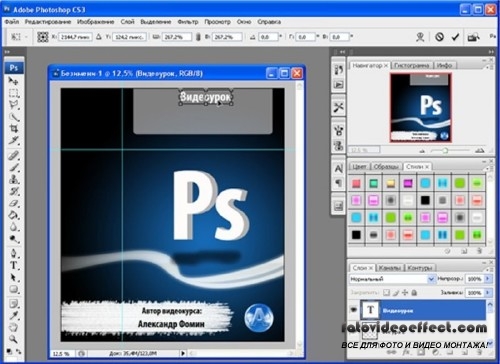Select the Slice tool
The width and height of the screenshot is (500, 364).
point(13,140)
